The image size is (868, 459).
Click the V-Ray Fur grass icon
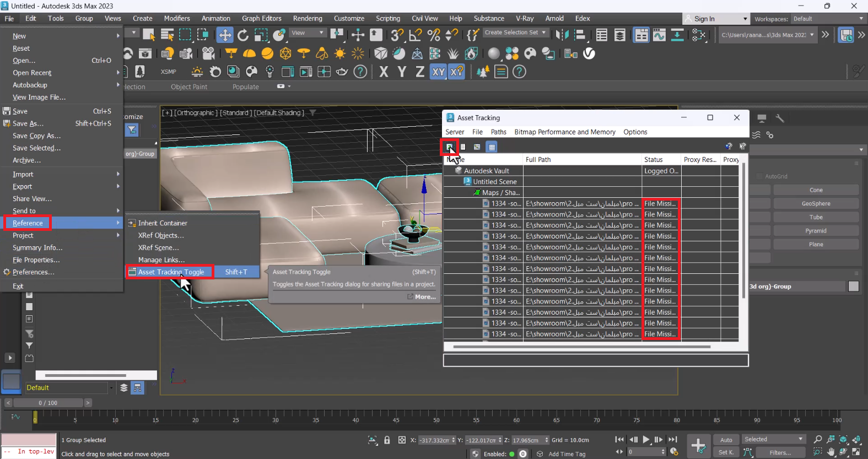453,53
